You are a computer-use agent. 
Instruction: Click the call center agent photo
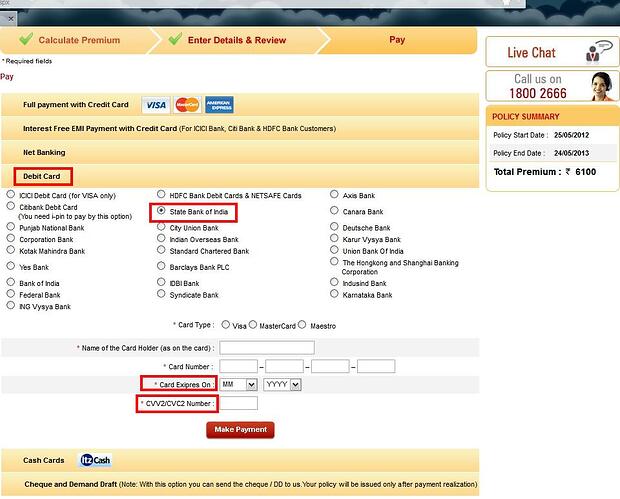click(x=602, y=86)
